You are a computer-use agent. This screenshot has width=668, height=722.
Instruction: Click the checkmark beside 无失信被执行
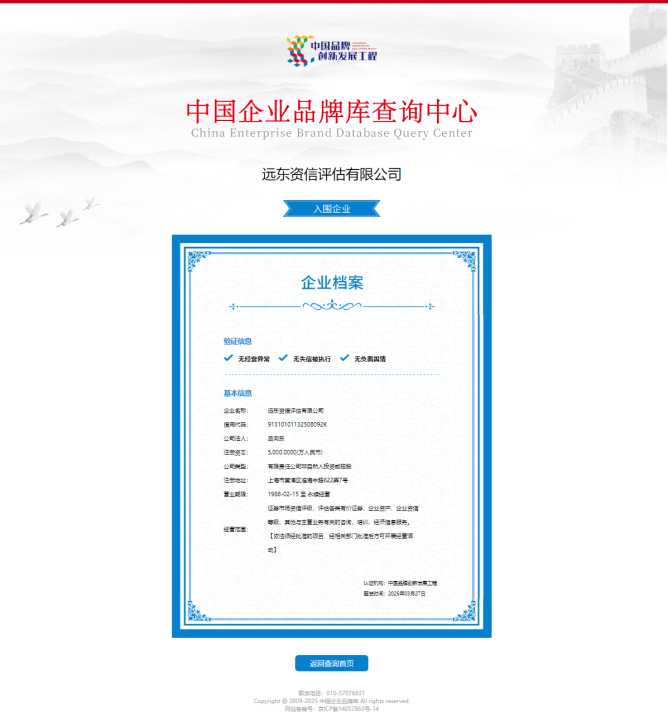[283, 358]
